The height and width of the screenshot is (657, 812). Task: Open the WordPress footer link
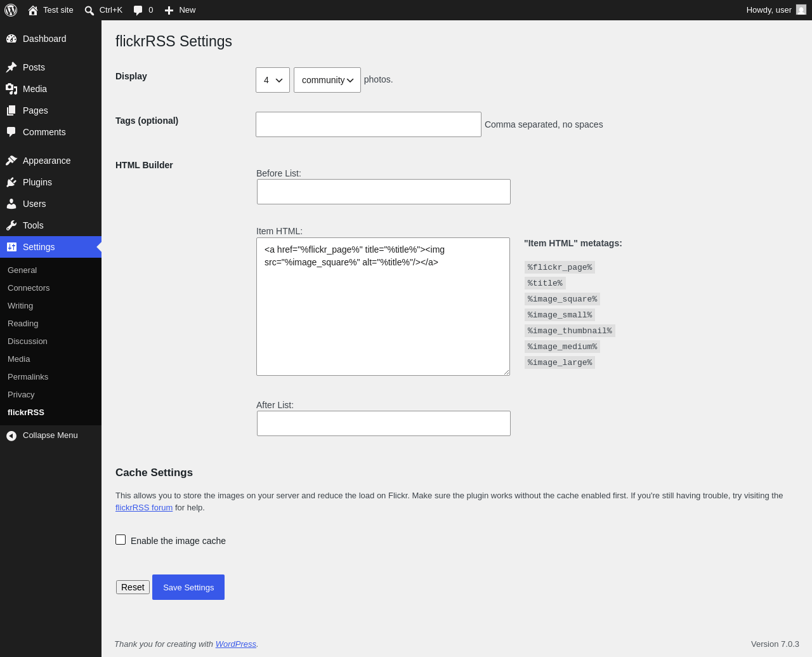236,644
